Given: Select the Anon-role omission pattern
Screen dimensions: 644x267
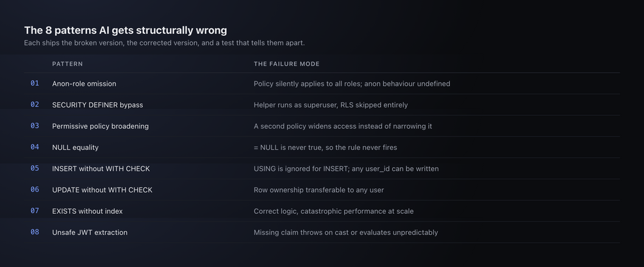Looking at the screenshot, I should [x=84, y=84].
